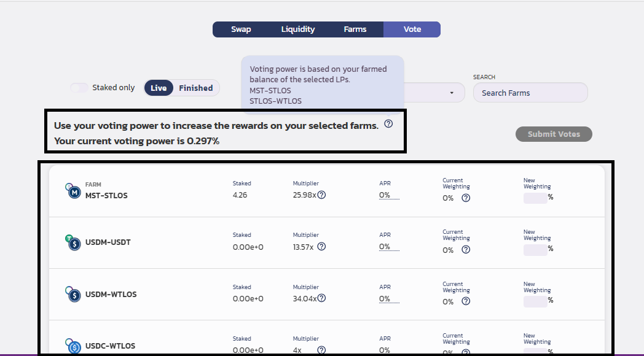Toggle the Staked only switch
The width and height of the screenshot is (644, 356).
coord(80,88)
